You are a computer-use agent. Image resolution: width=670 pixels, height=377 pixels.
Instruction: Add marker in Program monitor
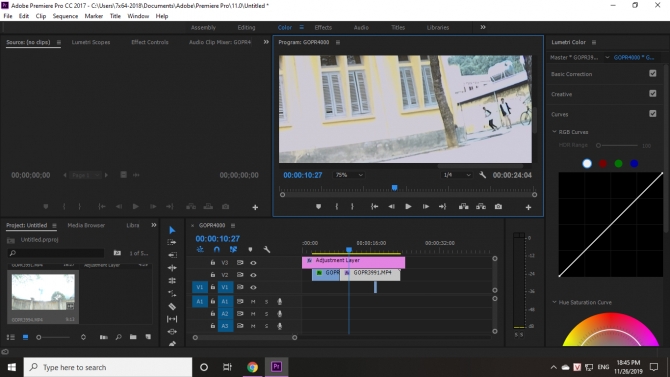(318, 207)
